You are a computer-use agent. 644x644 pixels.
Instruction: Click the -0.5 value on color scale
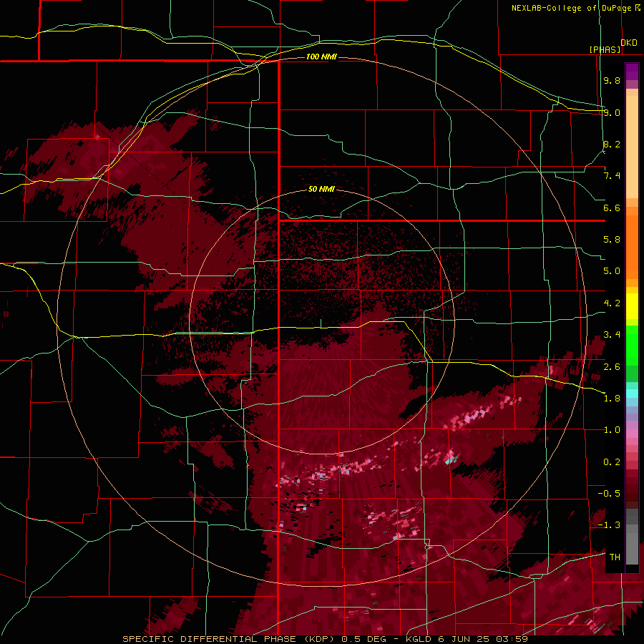[609, 494]
